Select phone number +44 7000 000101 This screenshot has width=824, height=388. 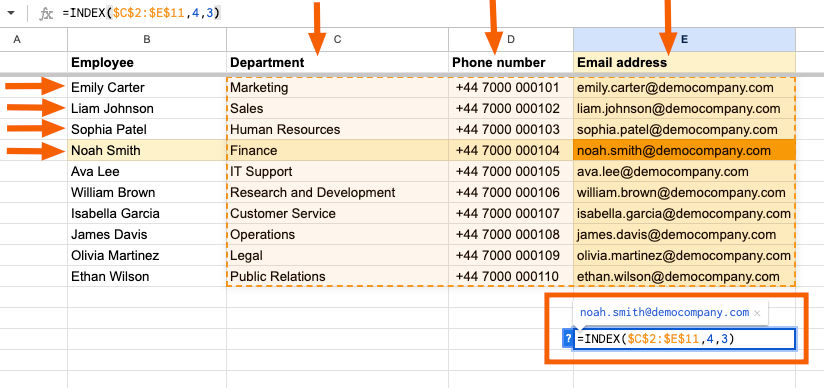coord(511,87)
